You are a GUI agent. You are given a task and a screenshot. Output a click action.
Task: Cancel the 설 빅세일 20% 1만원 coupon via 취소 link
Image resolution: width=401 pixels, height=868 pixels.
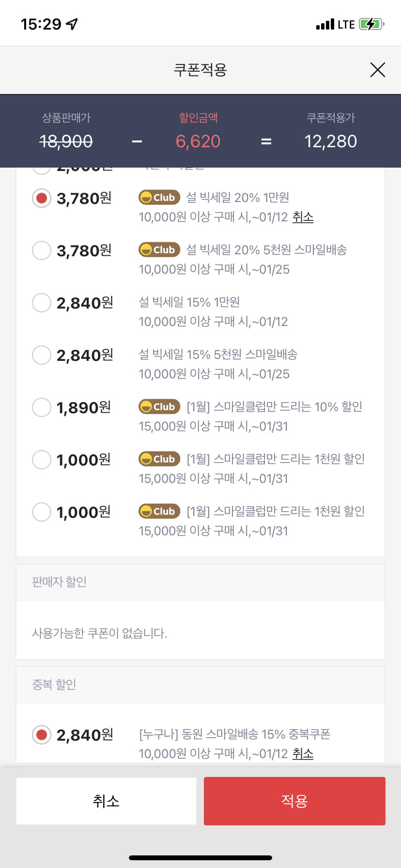(303, 217)
